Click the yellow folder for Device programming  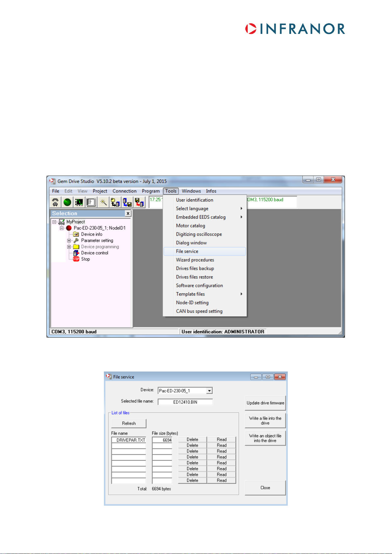76,247
